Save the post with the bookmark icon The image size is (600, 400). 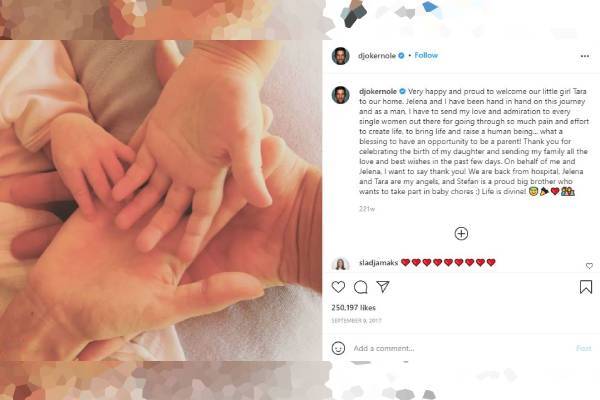pos(586,287)
